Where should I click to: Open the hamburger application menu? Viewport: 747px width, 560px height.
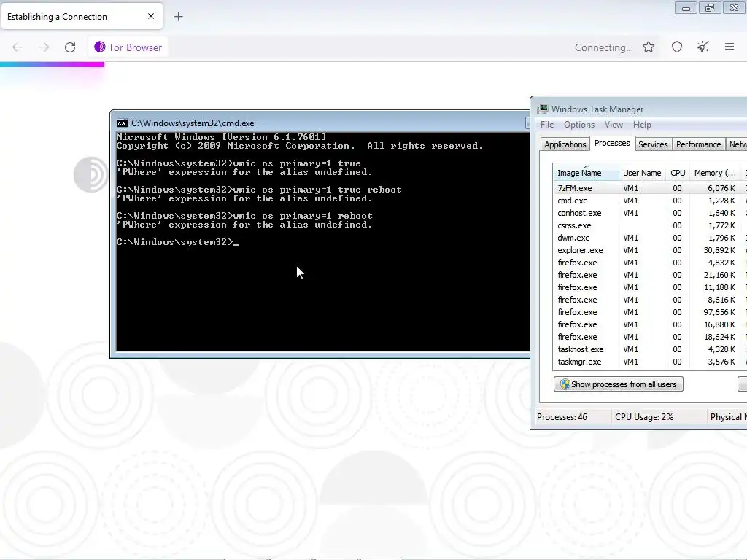(x=729, y=47)
